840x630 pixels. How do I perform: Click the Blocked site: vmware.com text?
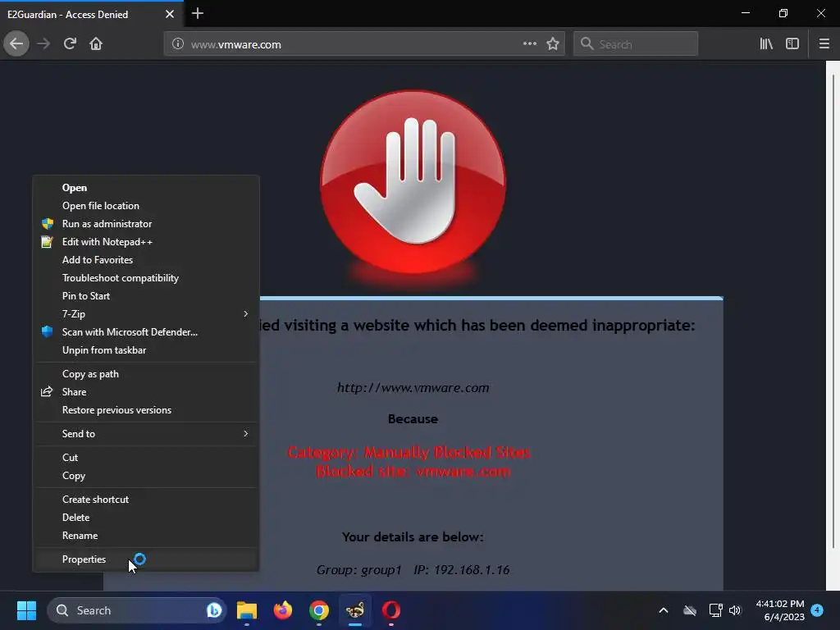[413, 472]
